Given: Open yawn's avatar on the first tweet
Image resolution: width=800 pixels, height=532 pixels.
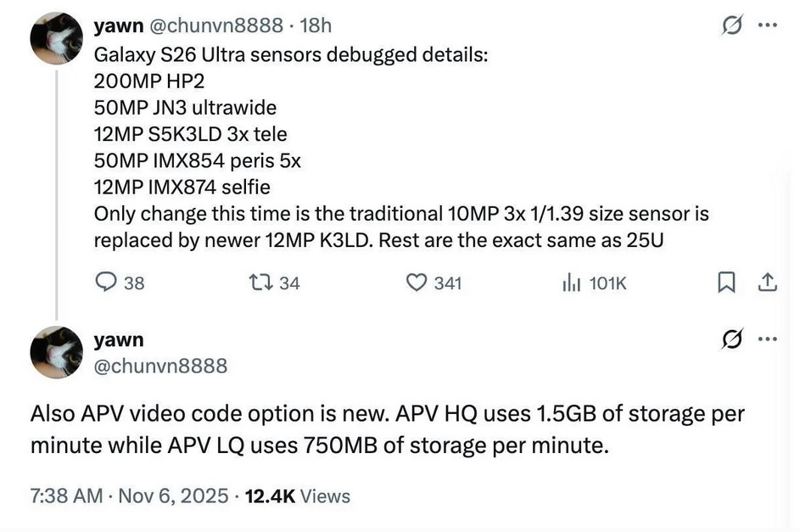Looking at the screenshot, I should point(57,39).
